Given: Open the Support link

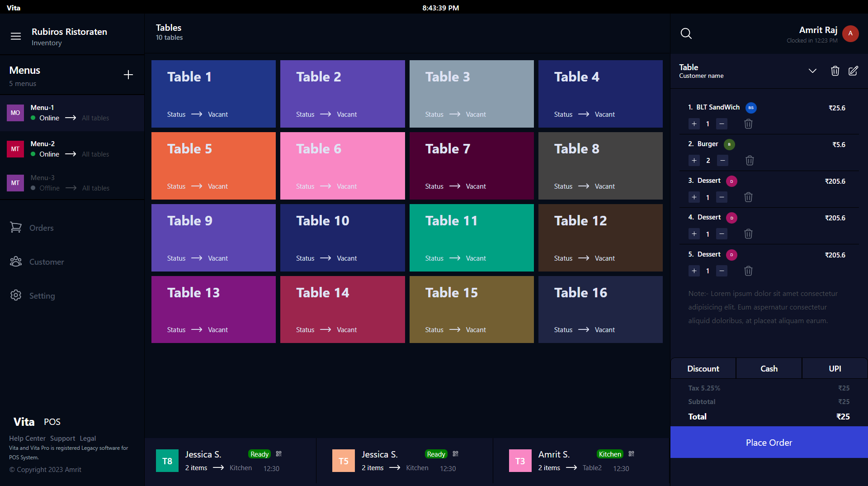Looking at the screenshot, I should pyautogui.click(x=62, y=438).
